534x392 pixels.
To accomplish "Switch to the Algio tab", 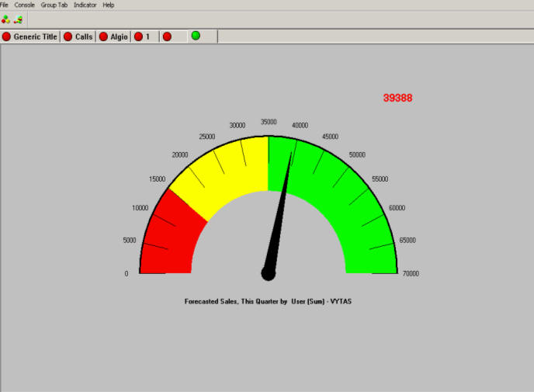I will (x=114, y=36).
